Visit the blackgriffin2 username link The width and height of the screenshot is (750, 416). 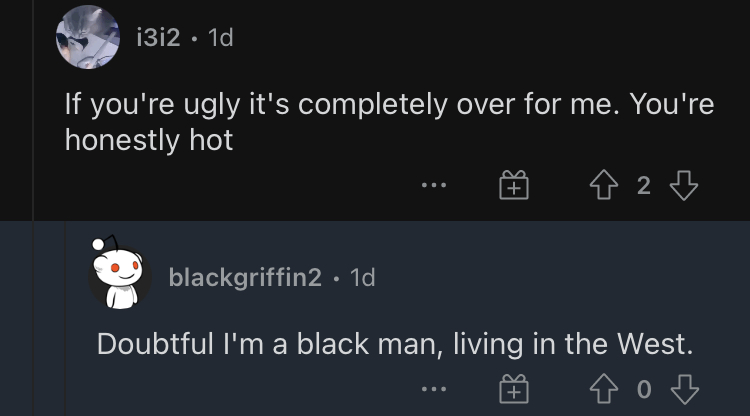[x=245, y=277]
